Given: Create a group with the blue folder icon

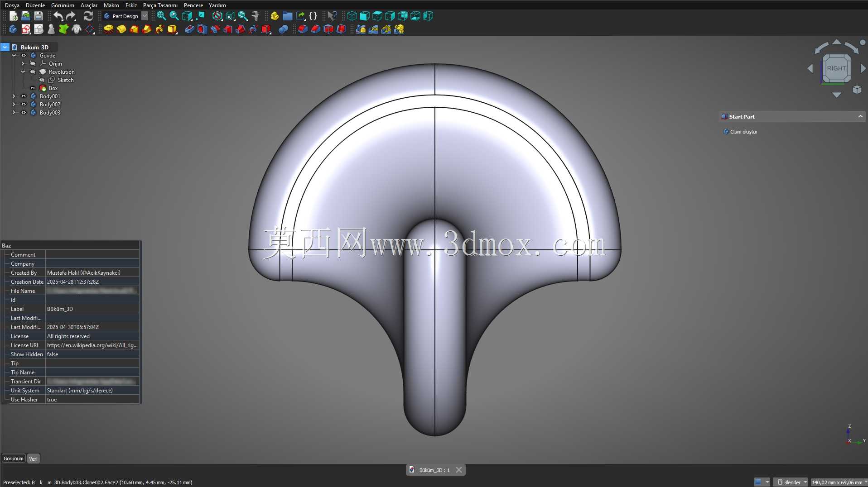Looking at the screenshot, I should (x=287, y=16).
